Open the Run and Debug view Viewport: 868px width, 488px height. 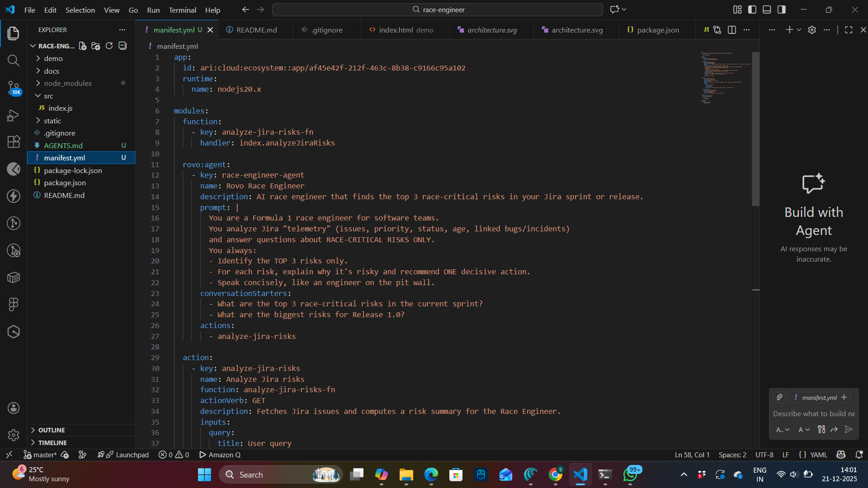(x=14, y=115)
